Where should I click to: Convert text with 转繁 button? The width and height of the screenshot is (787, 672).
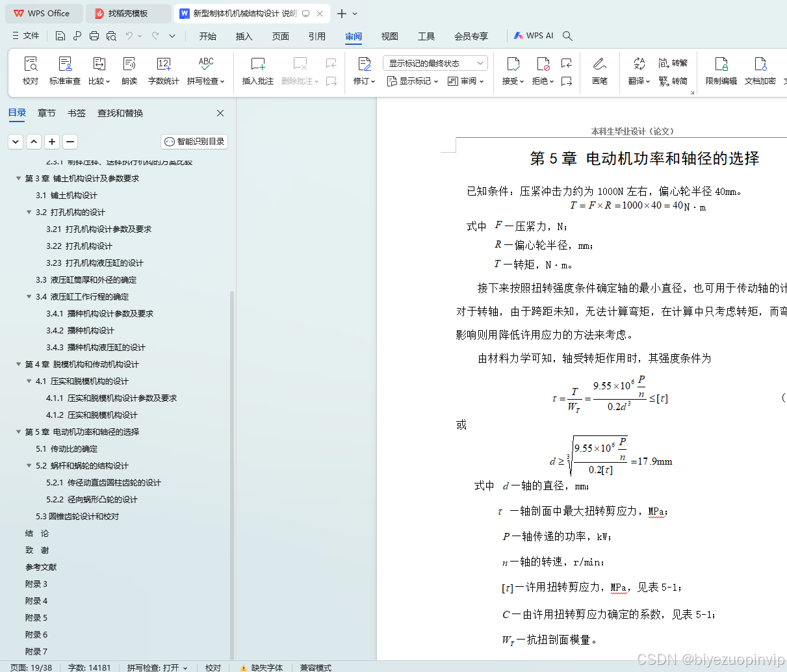click(x=673, y=63)
